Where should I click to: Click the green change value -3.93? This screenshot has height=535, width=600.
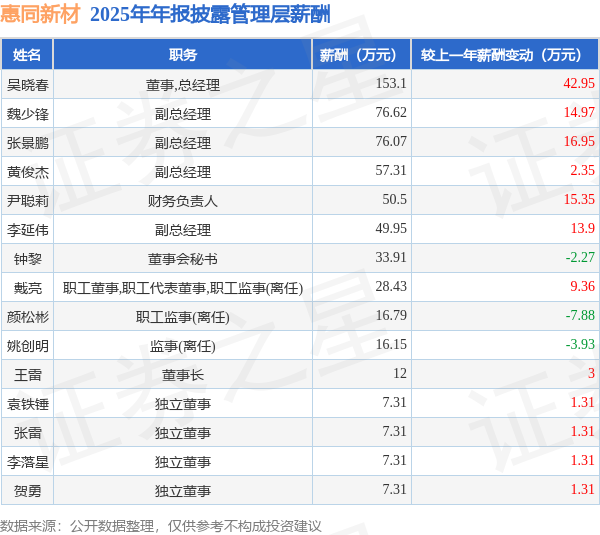pyautogui.click(x=580, y=345)
